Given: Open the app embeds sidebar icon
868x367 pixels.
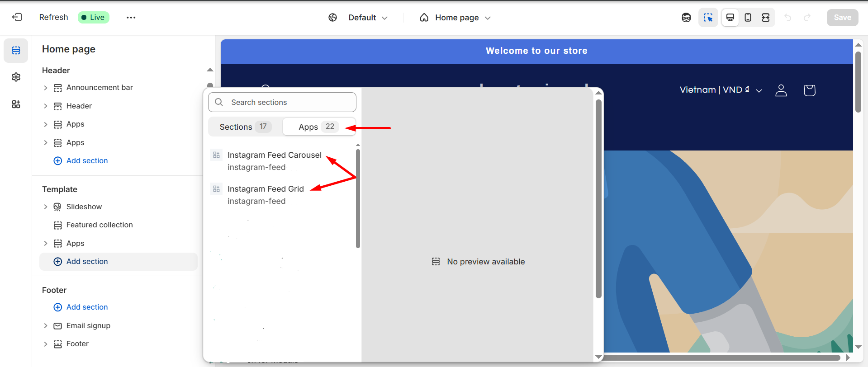Looking at the screenshot, I should [x=16, y=104].
